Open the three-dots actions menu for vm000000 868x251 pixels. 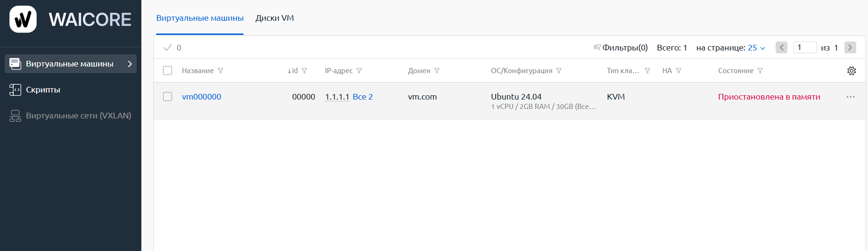tap(851, 97)
